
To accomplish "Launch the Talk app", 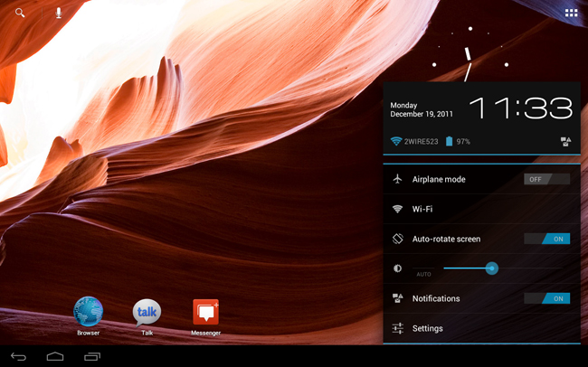I will (x=147, y=314).
